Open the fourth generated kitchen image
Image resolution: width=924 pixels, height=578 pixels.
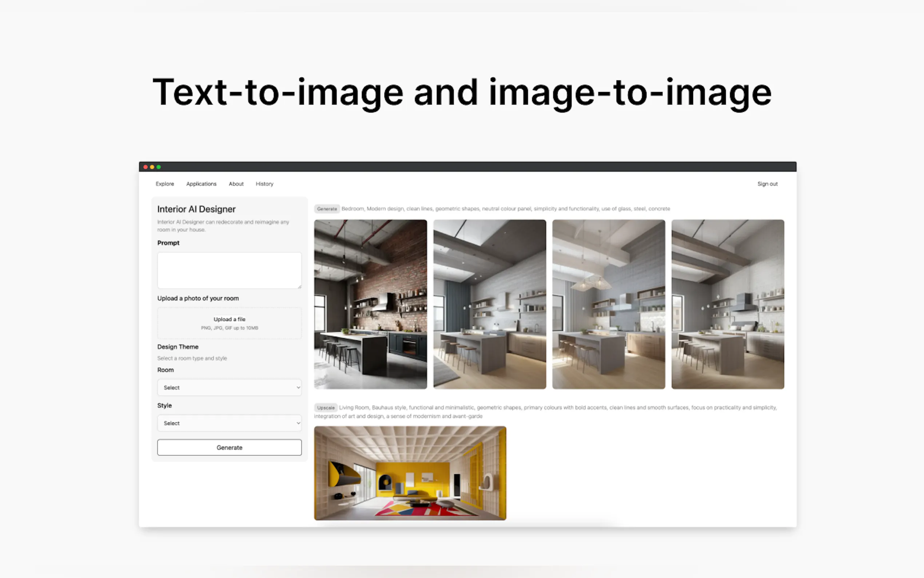click(x=728, y=304)
